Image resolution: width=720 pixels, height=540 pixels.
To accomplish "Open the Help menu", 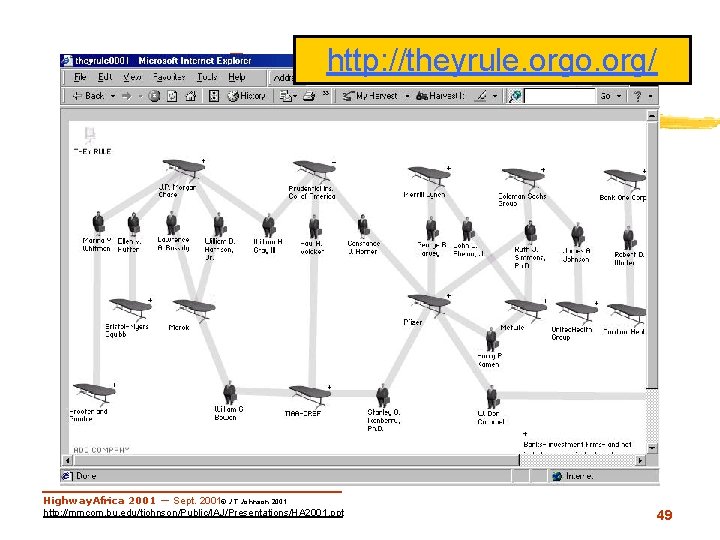I will [236, 77].
